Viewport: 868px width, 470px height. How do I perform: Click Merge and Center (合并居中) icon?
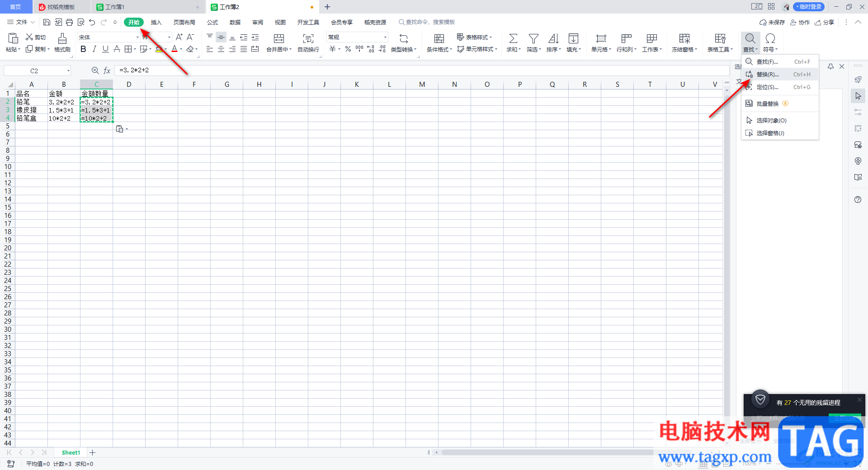click(x=279, y=39)
